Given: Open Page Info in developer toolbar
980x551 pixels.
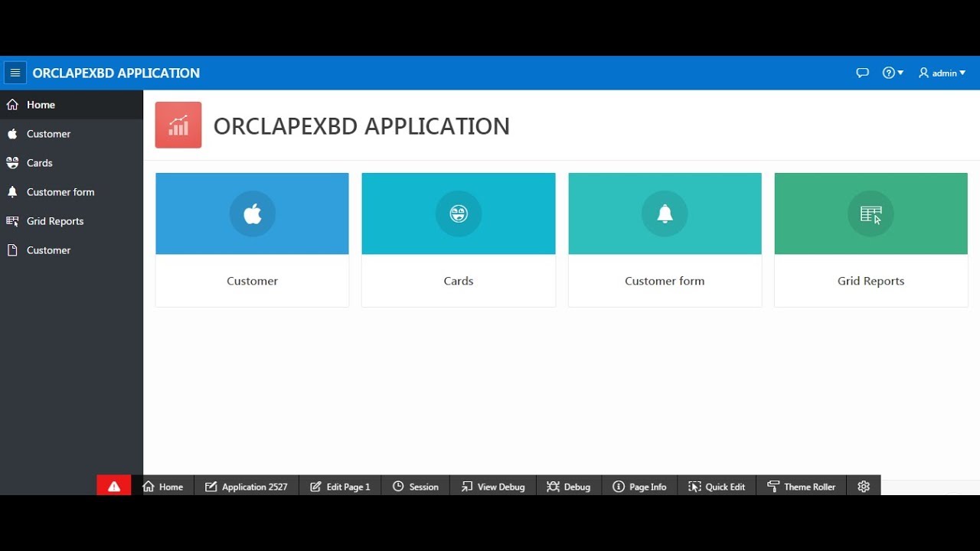Looking at the screenshot, I should point(640,487).
